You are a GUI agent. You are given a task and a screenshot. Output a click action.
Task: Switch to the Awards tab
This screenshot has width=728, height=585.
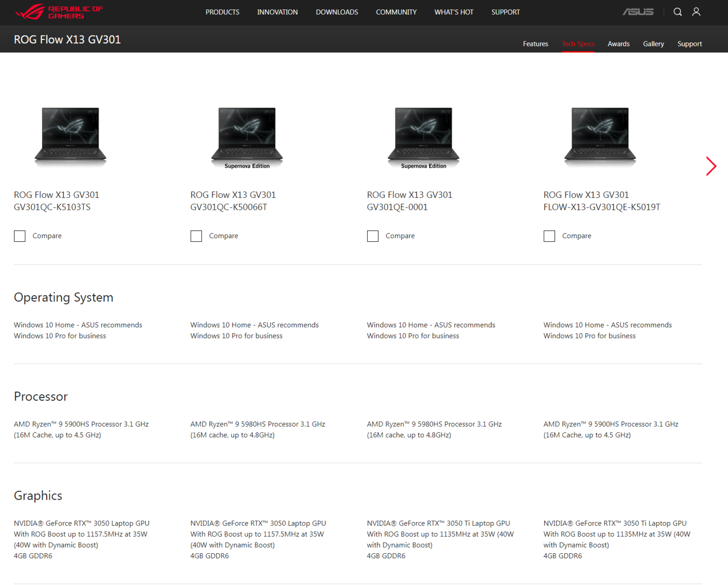618,44
